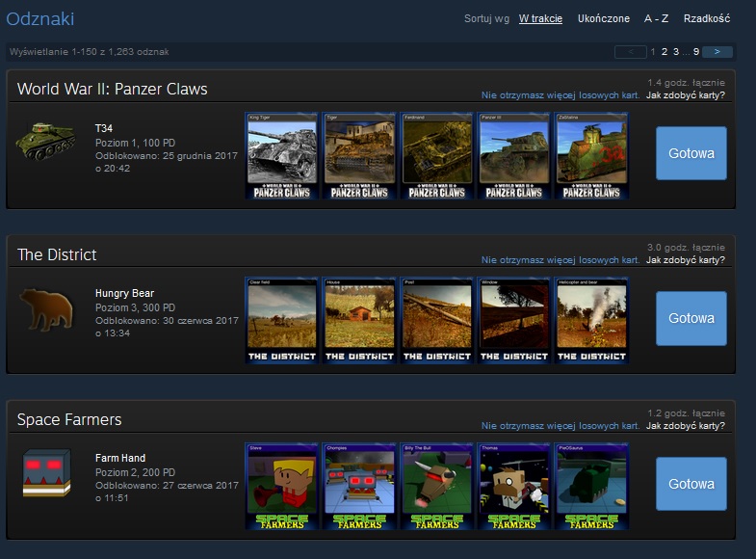756x559 pixels.
Task: Click the Odznaki page heading
Action: tap(40, 19)
